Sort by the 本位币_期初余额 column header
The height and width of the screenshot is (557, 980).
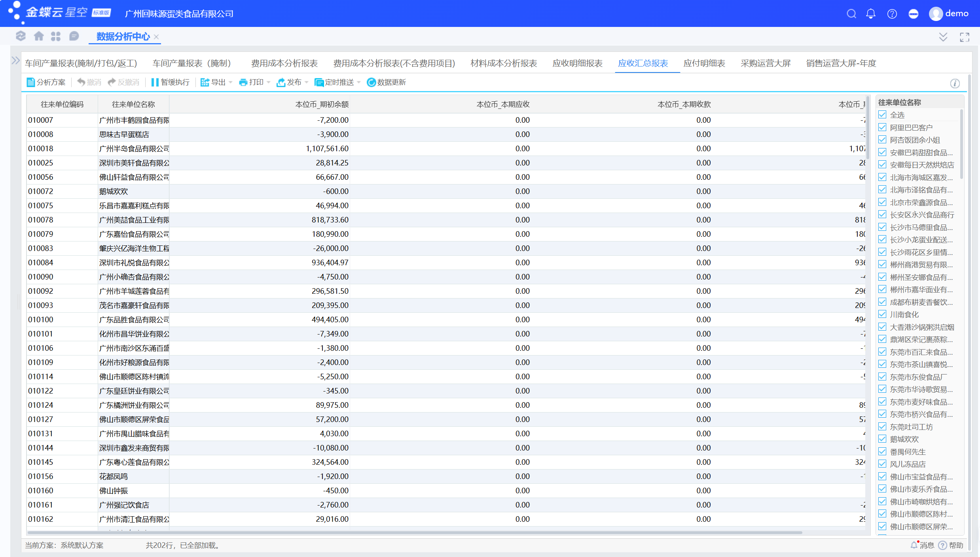point(260,105)
